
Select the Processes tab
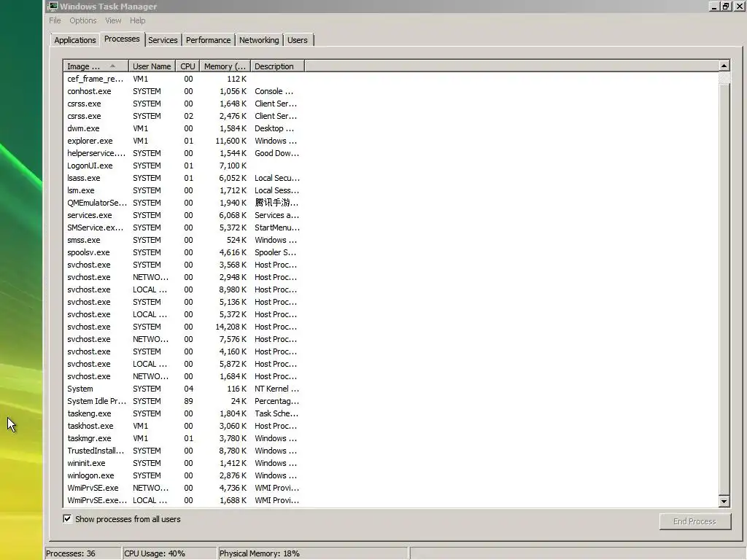[122, 39]
